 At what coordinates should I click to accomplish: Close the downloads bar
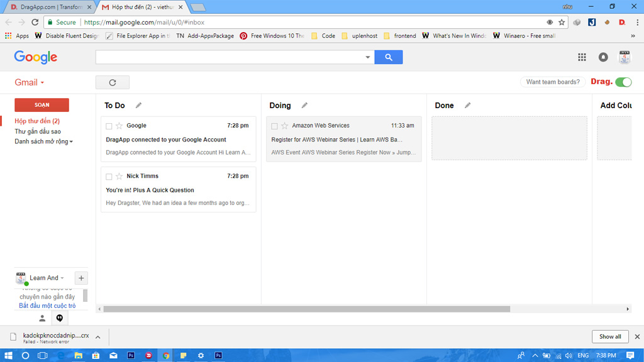637,337
